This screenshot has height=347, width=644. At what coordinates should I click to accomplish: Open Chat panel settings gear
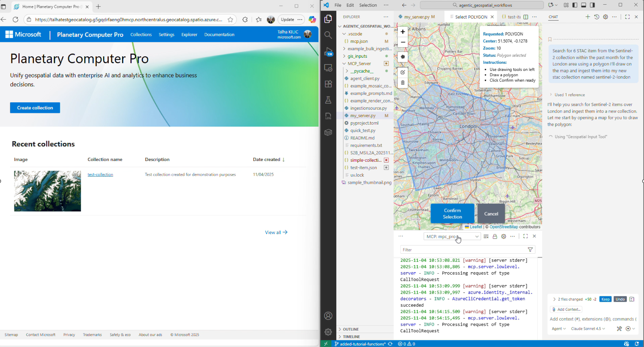coord(606,17)
